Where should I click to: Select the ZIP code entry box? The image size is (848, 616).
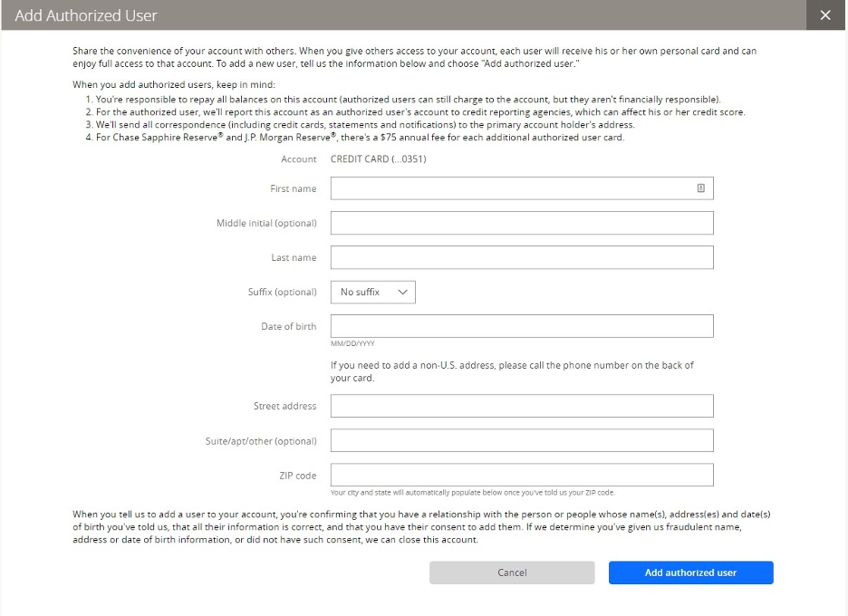[x=521, y=475]
